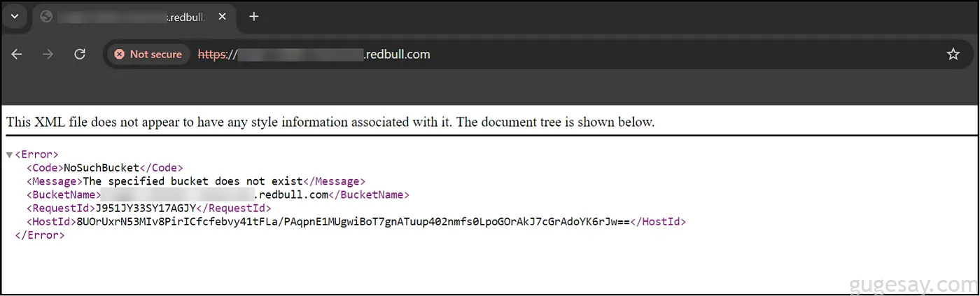980x296 pixels.
Task: Click the globe favicon on the tab
Action: pos(46,17)
